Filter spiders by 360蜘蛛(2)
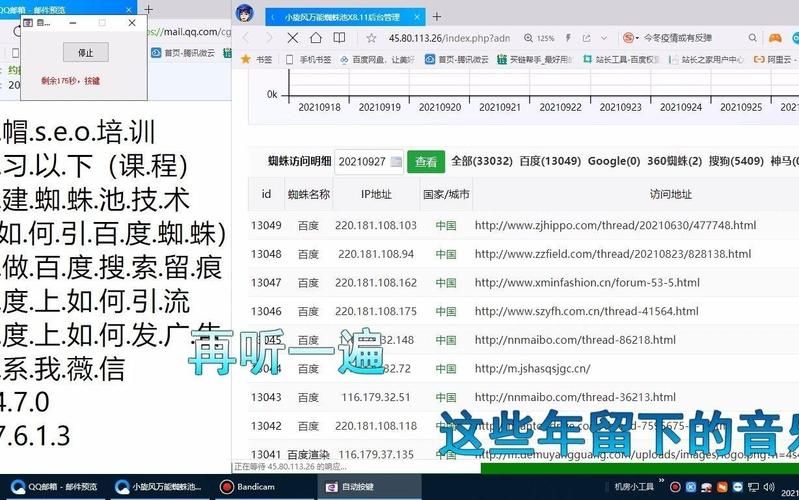This screenshot has width=799, height=500. point(674,161)
